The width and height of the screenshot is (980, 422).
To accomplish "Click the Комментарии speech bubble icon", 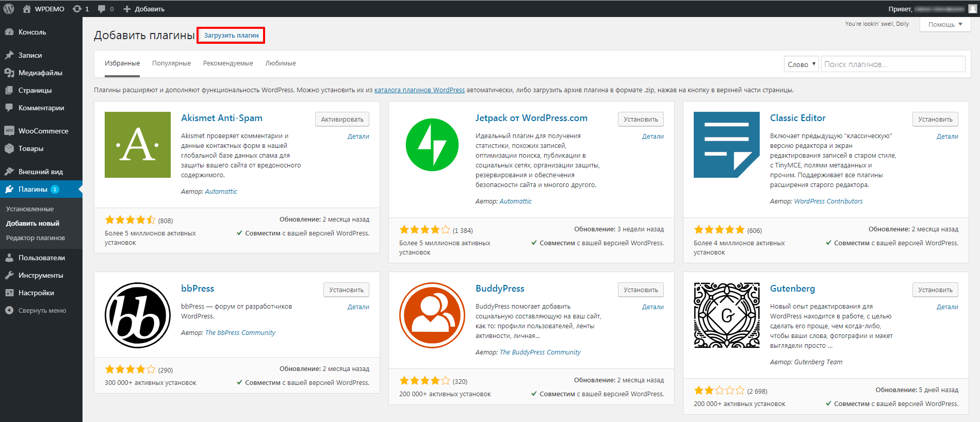I will 9,108.
